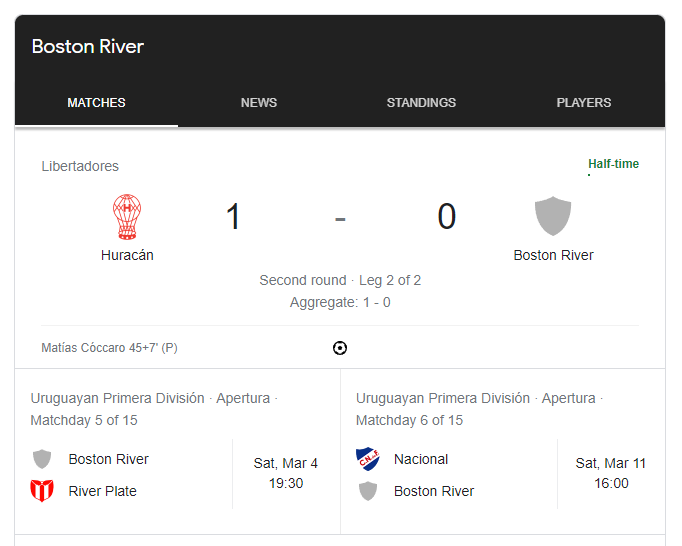Switch to the Matches tab

coord(96,103)
